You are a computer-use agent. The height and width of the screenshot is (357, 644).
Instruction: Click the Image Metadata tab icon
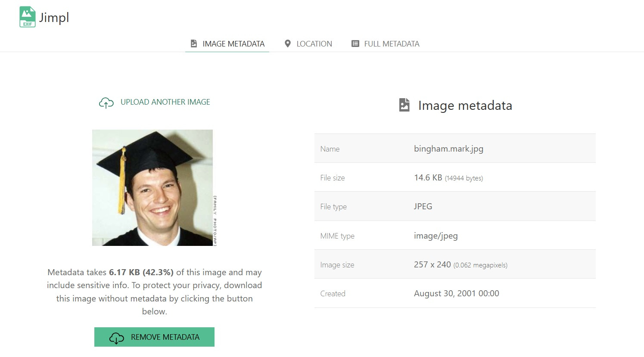(x=194, y=43)
